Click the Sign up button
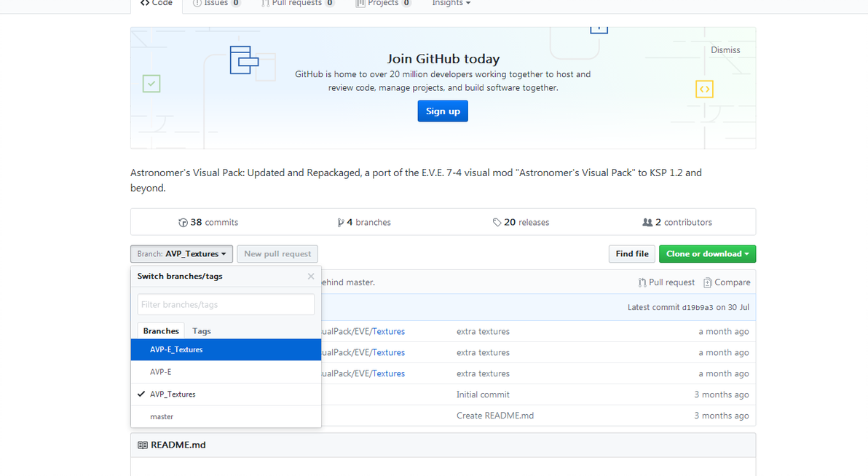This screenshot has width=868, height=476. [x=443, y=111]
